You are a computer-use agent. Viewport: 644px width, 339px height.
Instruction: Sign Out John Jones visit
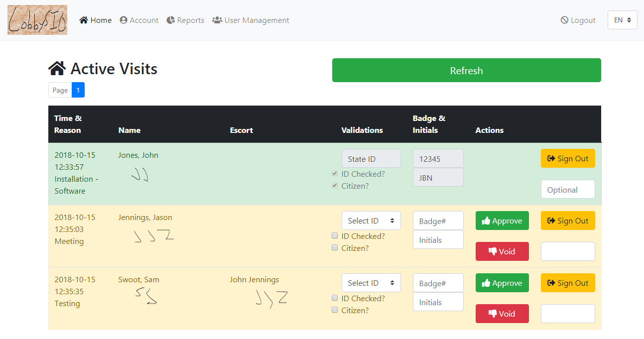coord(568,159)
